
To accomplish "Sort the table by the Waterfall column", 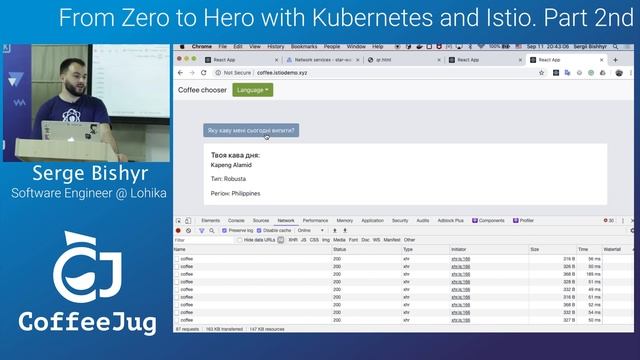I will click(618, 249).
